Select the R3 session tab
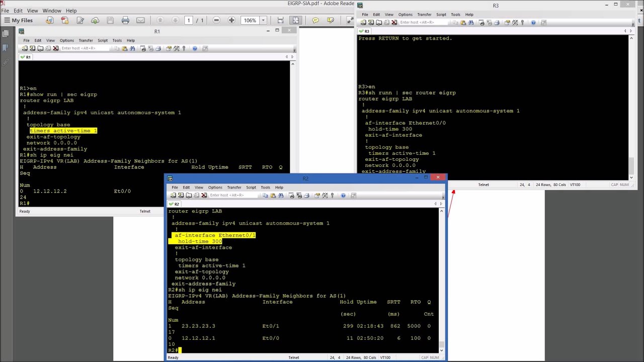644x362 pixels. [x=365, y=31]
